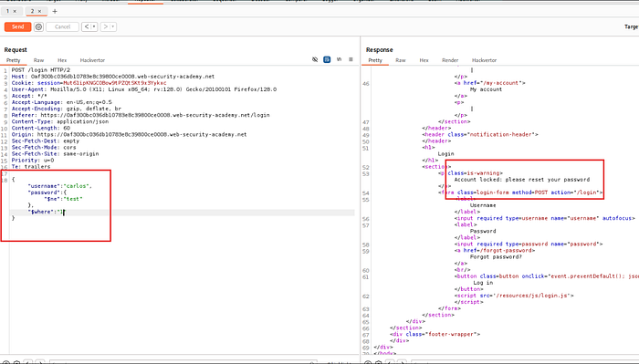
Task: Open the Request Hackvertor tab
Action: 92,60
